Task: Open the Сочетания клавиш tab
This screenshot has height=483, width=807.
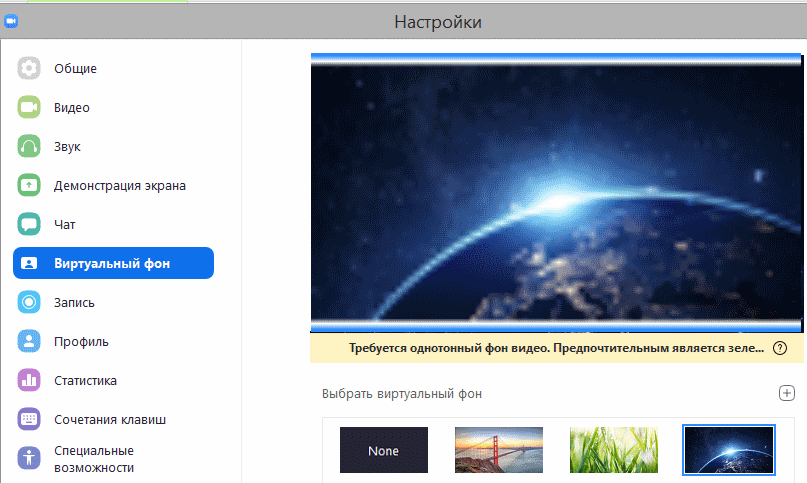Action: tap(113, 419)
